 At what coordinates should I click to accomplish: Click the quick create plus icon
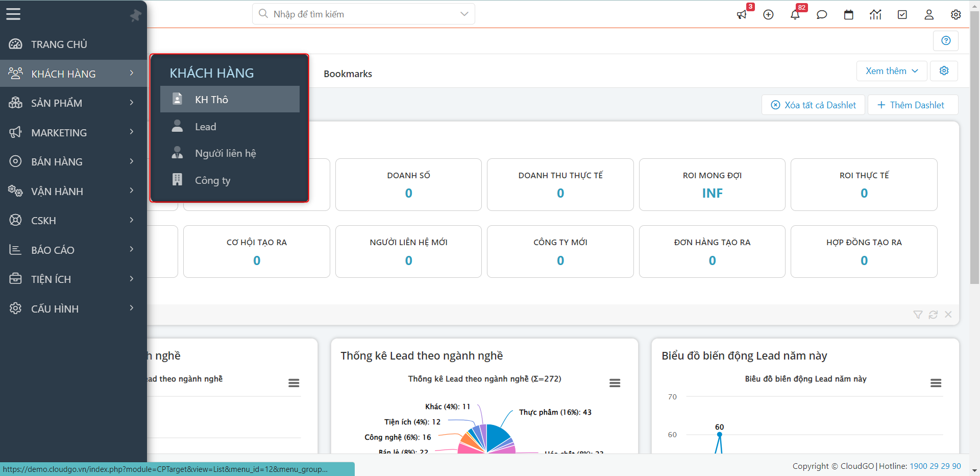(x=768, y=15)
